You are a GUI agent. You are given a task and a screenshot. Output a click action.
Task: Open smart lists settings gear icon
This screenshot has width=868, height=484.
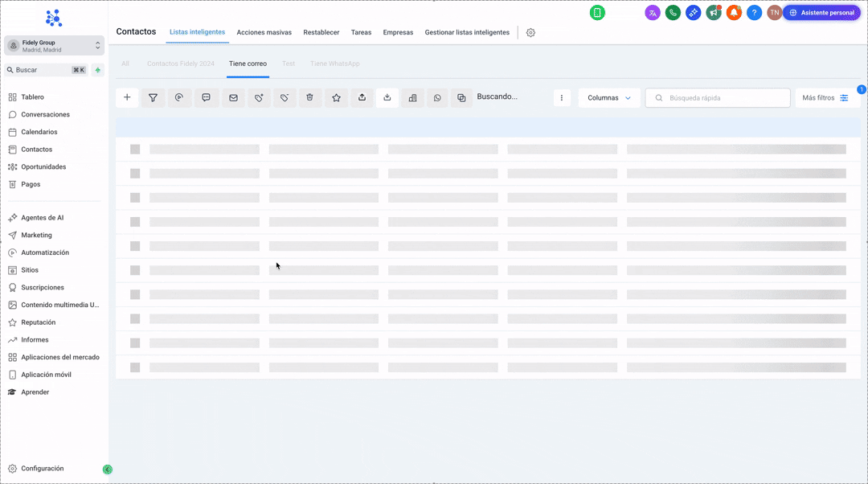tap(530, 33)
